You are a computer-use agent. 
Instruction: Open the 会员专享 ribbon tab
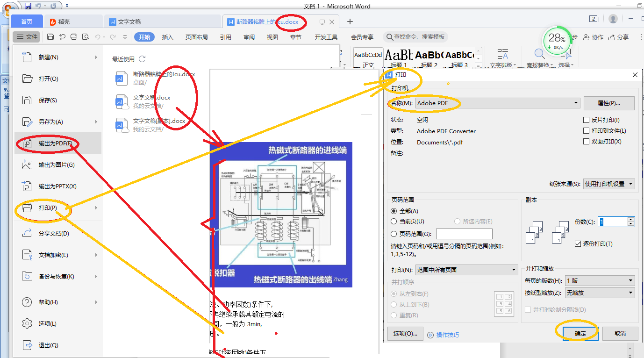point(362,37)
